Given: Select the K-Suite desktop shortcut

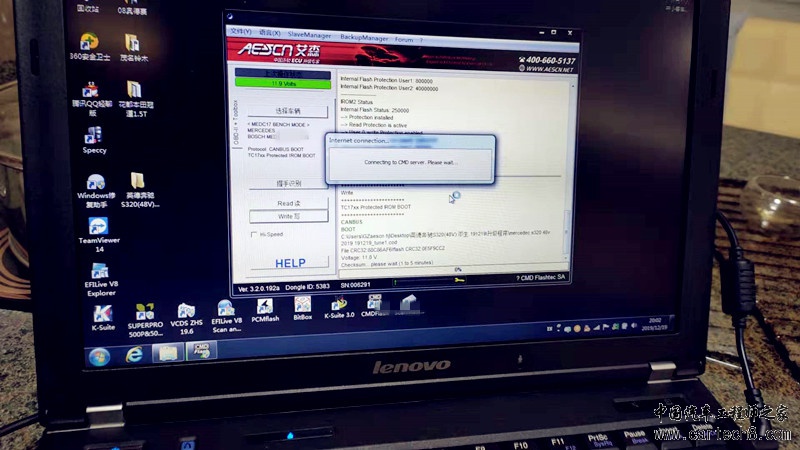Looking at the screenshot, I should pos(103,317).
